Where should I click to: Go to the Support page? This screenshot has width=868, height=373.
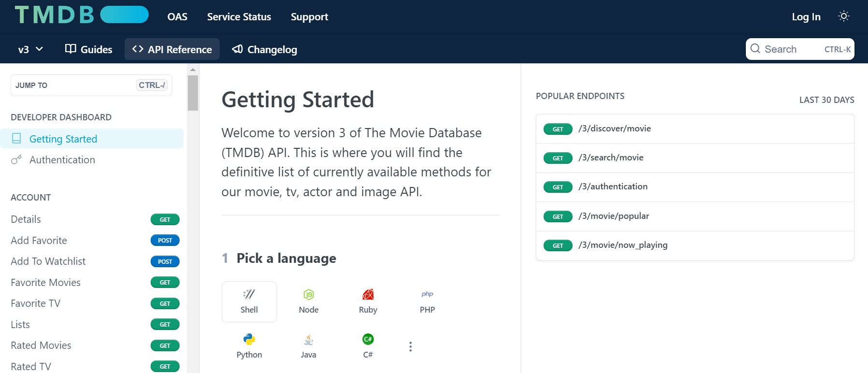[309, 17]
